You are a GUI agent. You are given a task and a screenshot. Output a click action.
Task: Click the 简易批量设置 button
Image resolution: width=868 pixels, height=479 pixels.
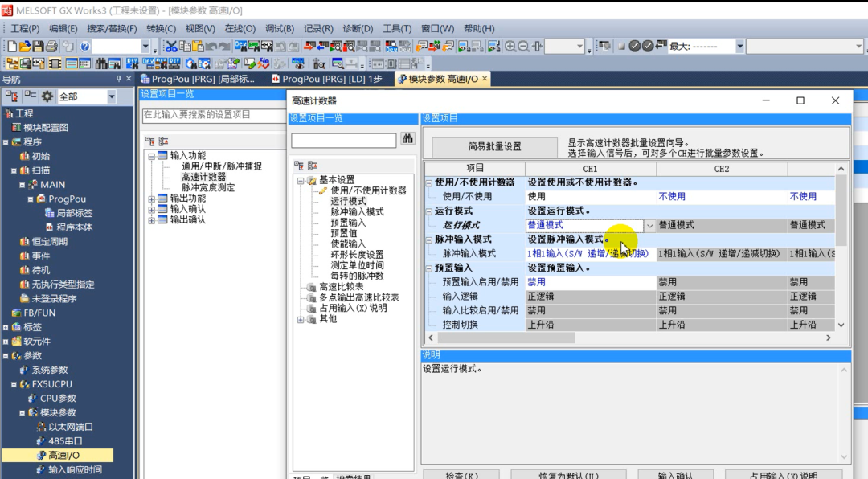tap(494, 147)
